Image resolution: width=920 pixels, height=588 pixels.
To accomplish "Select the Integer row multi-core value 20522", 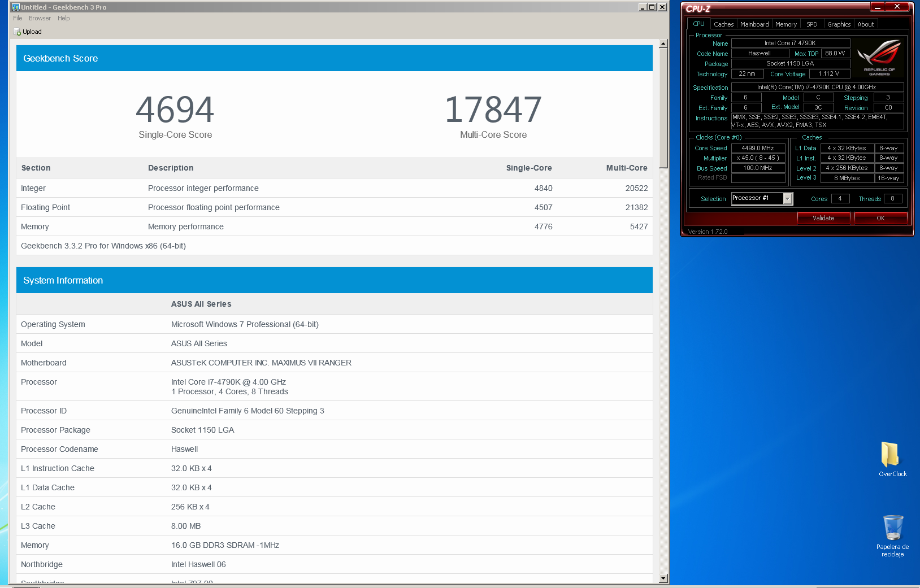I will [636, 188].
